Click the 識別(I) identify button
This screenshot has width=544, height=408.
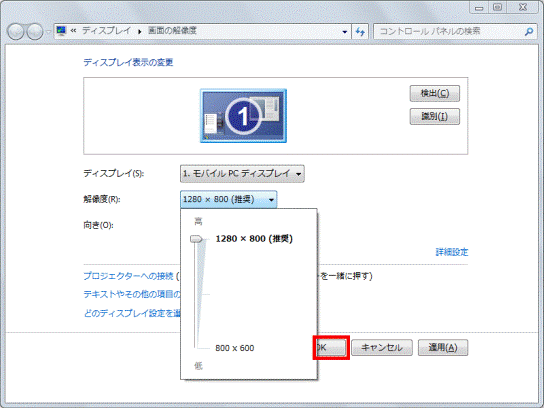click(435, 116)
